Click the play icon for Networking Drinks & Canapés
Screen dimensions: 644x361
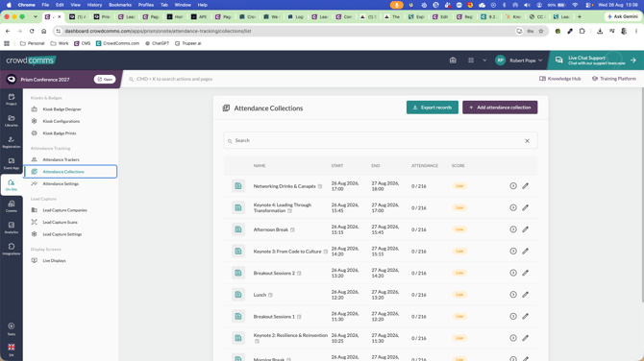pos(513,186)
